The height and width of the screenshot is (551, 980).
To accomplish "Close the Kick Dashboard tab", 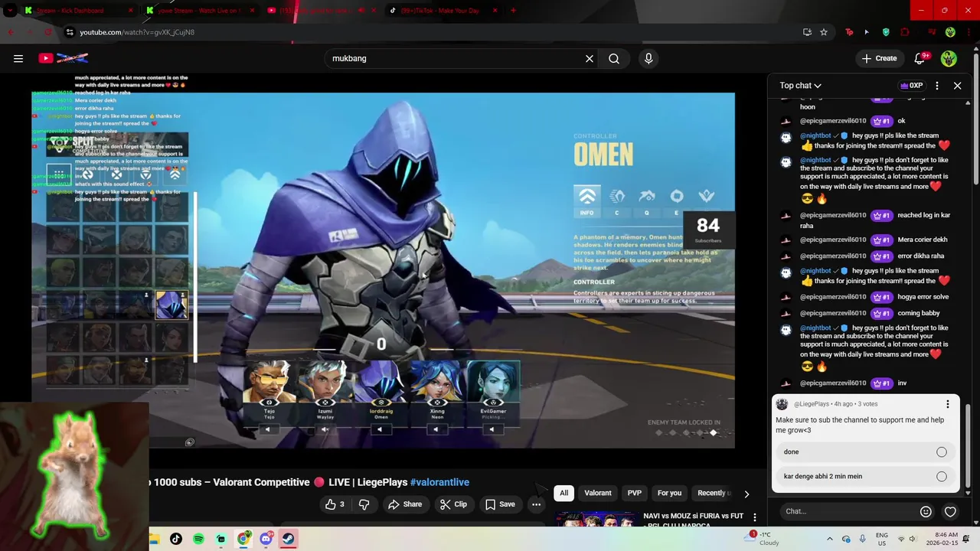I will pyautogui.click(x=130, y=11).
